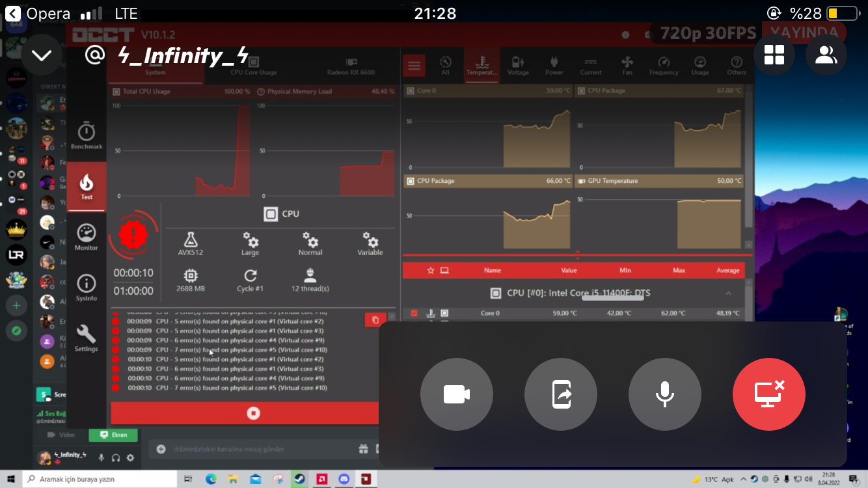Sort sensor table by Average column
This screenshot has width=868, height=488.
(x=727, y=270)
